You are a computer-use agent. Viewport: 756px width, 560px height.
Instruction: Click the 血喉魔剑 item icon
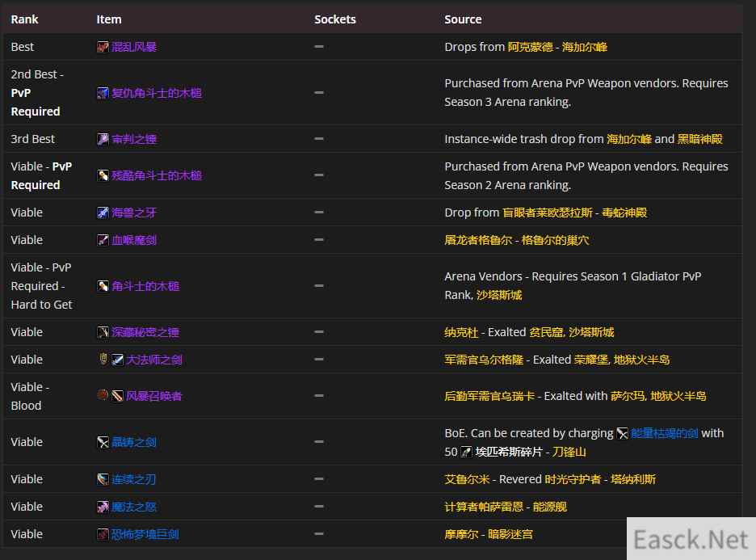point(103,240)
